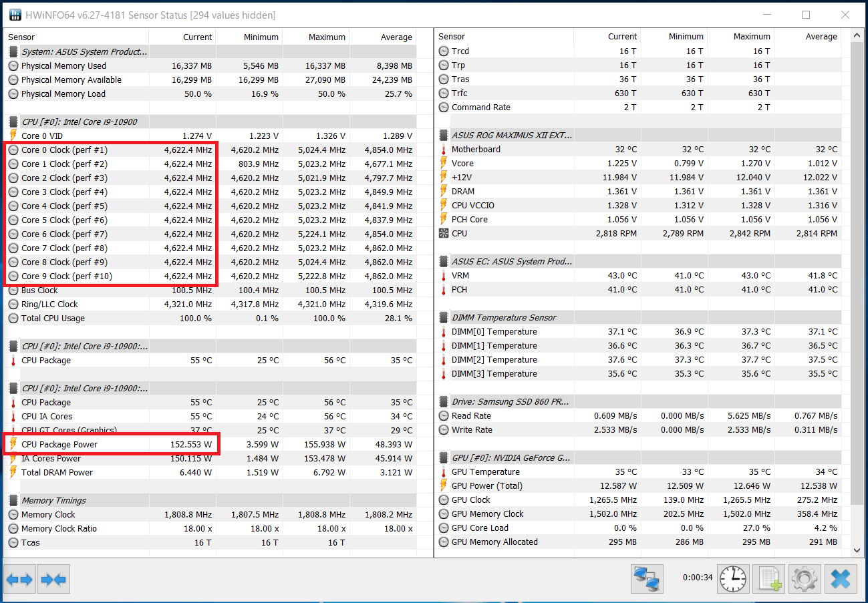Click the thermometer icon of VRM row

444,275
